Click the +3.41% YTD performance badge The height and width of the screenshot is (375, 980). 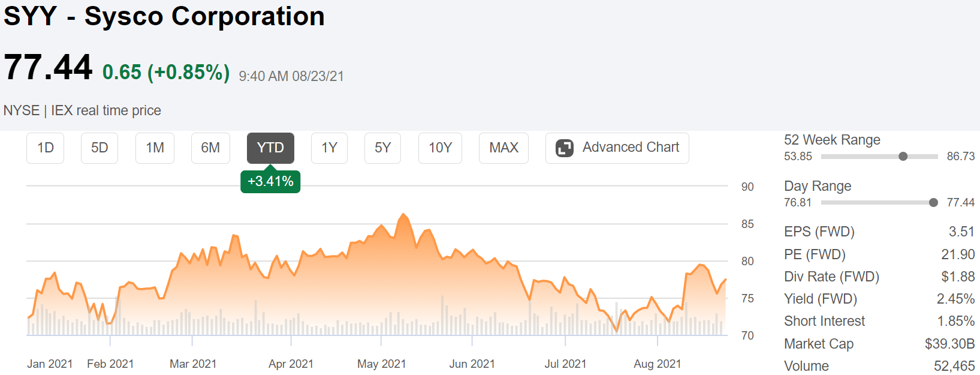[270, 180]
